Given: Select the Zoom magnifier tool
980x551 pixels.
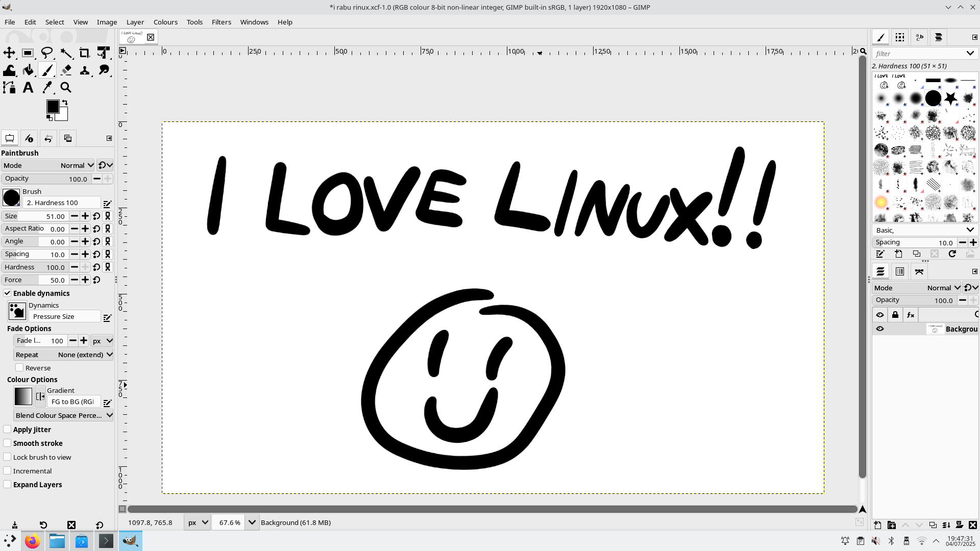Looking at the screenshot, I should click(x=66, y=87).
